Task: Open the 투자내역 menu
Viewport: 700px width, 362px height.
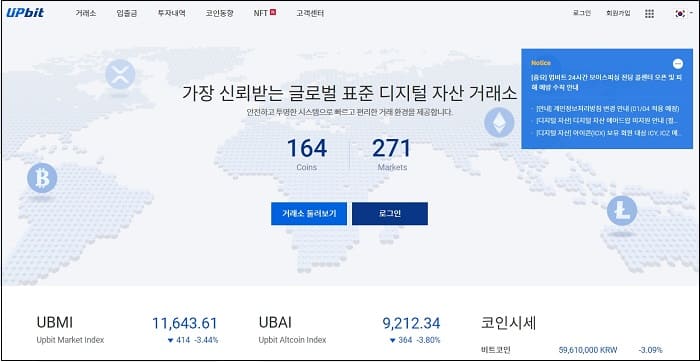Action: click(171, 13)
